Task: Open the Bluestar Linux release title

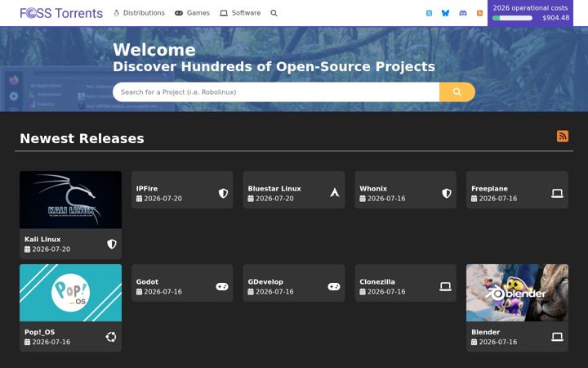Action: [x=274, y=189]
